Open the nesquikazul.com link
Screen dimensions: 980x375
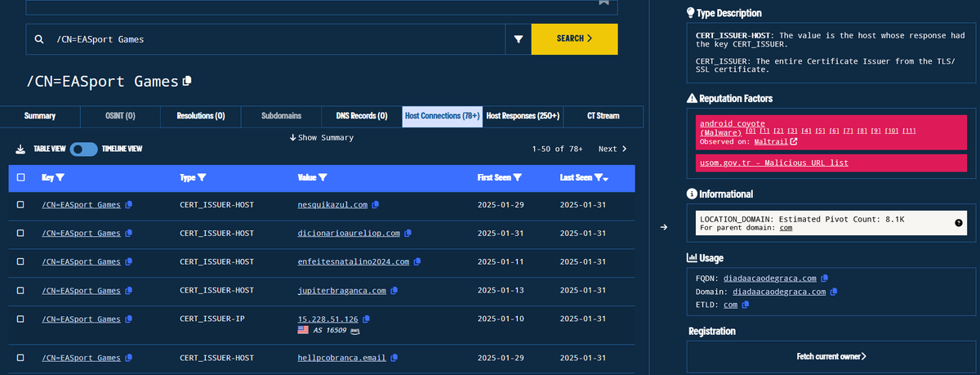[x=332, y=204]
